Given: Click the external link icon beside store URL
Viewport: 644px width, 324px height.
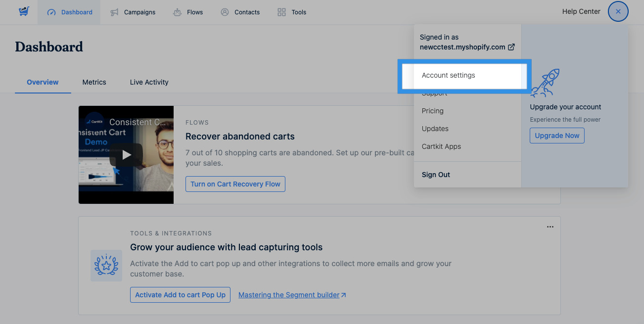Looking at the screenshot, I should (x=511, y=47).
